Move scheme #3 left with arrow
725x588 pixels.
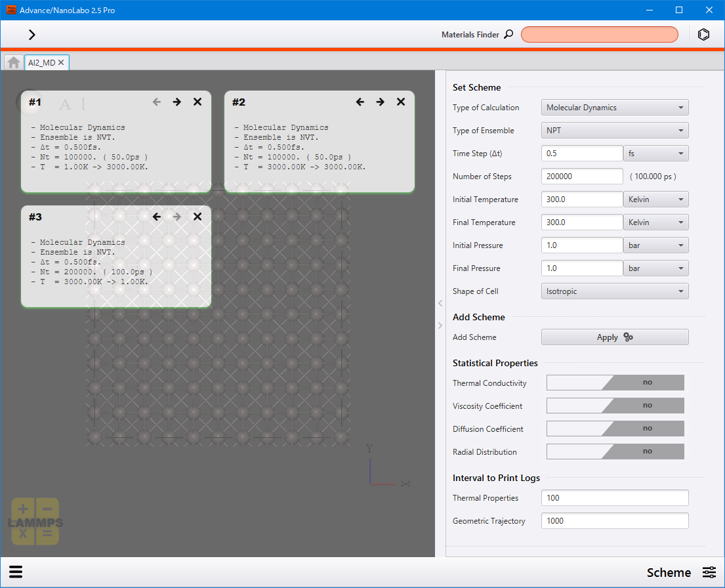[157, 217]
